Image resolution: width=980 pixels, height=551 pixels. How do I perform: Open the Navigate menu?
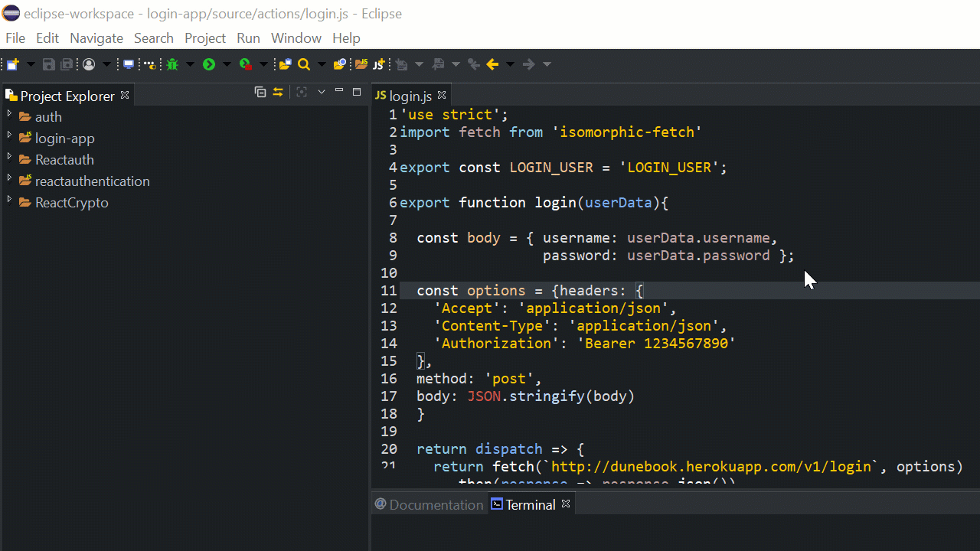[x=96, y=37]
